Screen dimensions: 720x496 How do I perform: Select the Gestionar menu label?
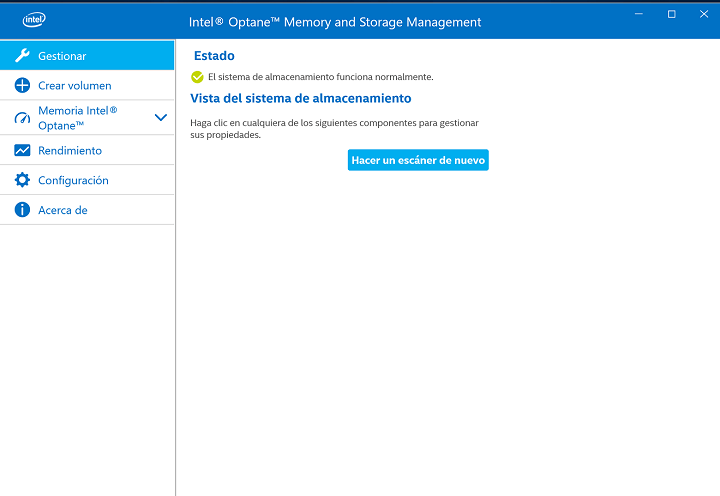[x=62, y=56]
